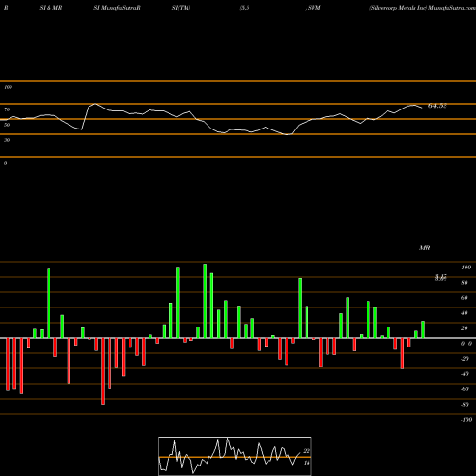Click the -20 label on MR axis

465,359
